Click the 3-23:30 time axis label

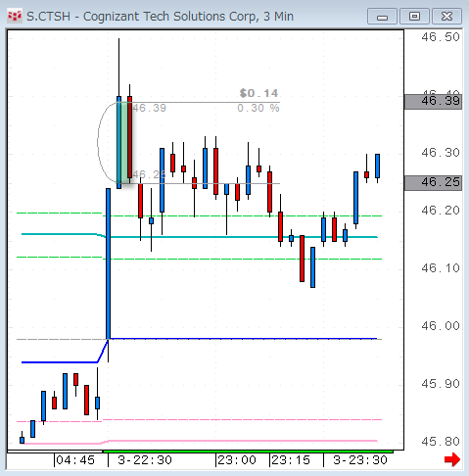360,460
